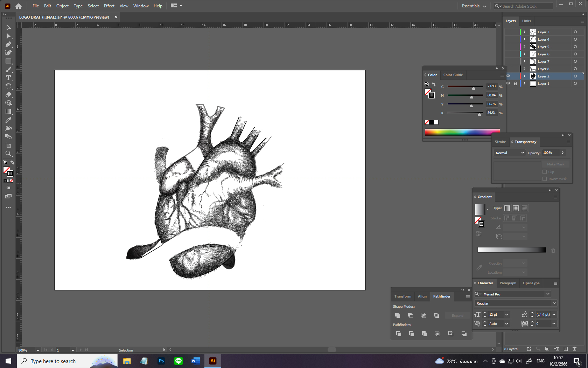Click the Unite shape mode icon
588x368 pixels.
pos(398,315)
